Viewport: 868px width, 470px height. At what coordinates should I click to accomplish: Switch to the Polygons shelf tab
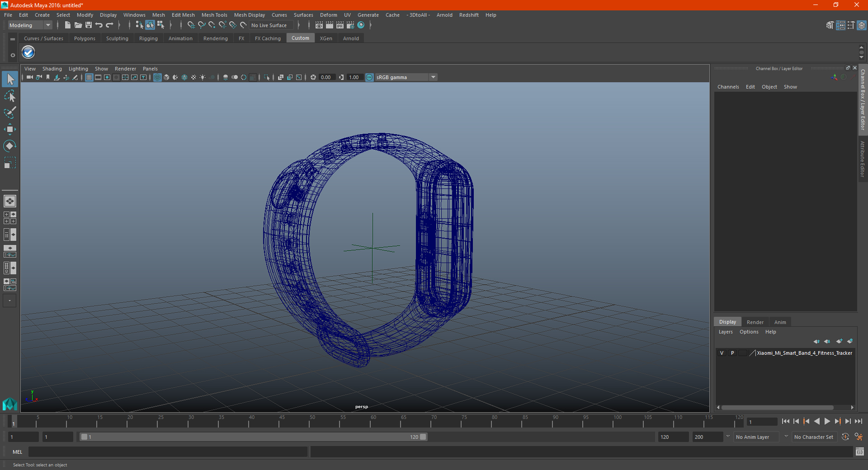tap(85, 38)
